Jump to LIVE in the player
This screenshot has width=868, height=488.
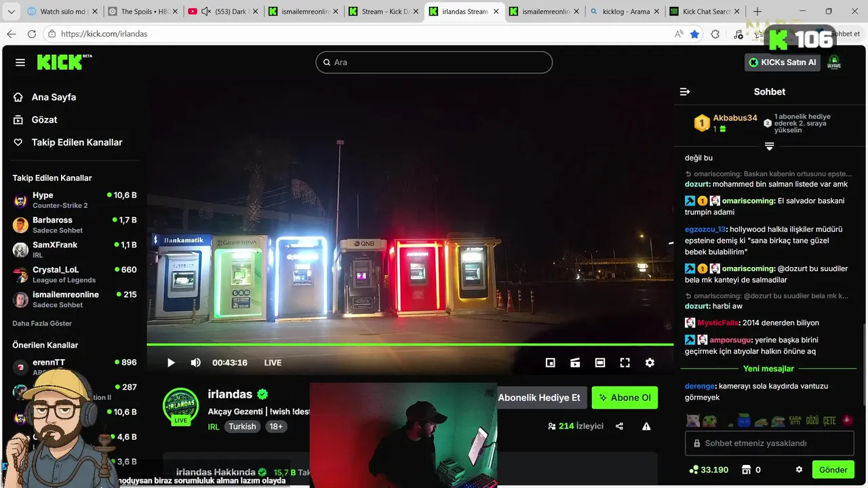pos(273,363)
